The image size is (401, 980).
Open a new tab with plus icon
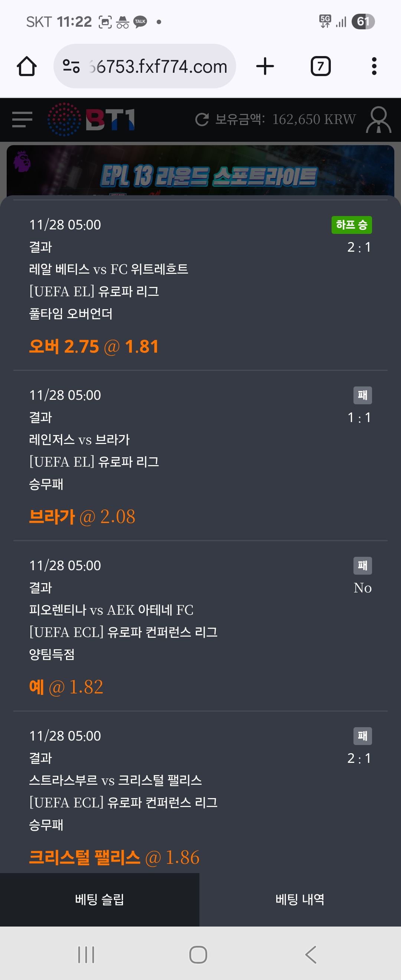265,66
